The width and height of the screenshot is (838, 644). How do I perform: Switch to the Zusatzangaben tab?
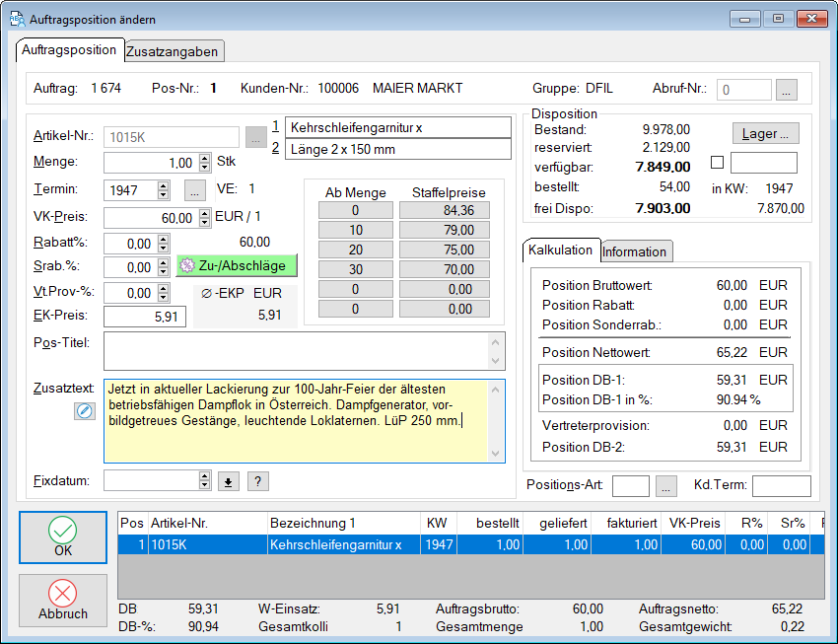(174, 50)
